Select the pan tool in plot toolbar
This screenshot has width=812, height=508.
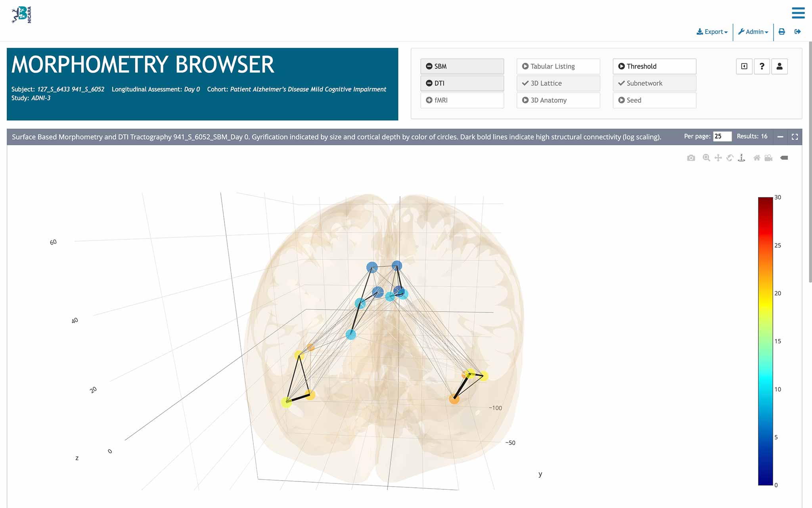coord(718,158)
